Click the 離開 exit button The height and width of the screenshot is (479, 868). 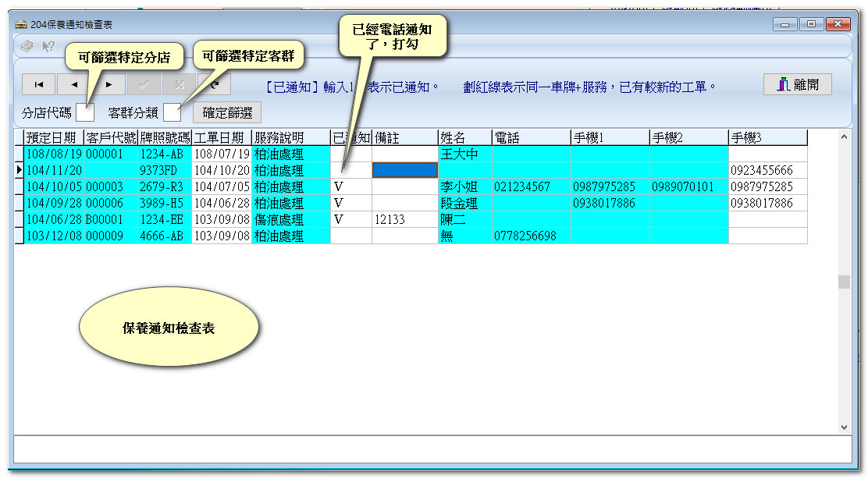click(x=797, y=84)
